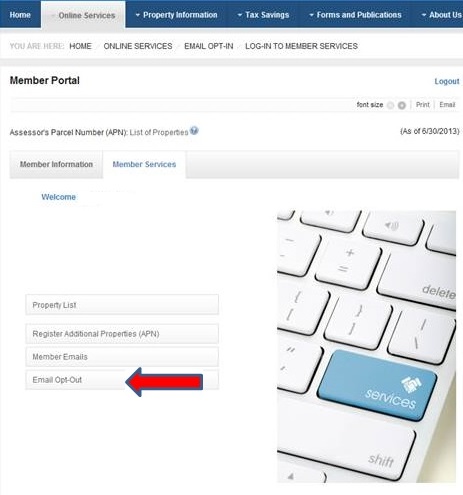Select the Member Services tab
Screen dimensions: 463x495
click(x=144, y=164)
